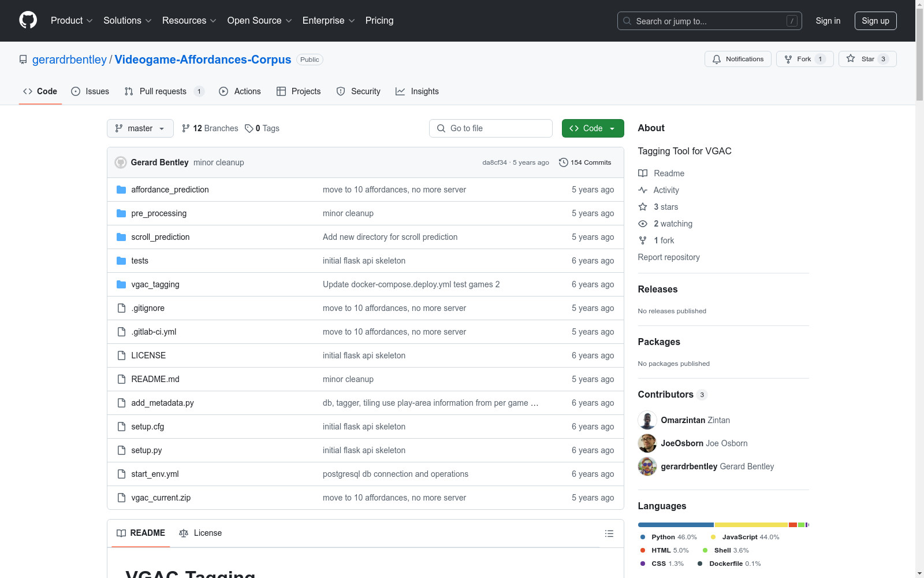Open gerardrbentley contributor avatar
The width and height of the screenshot is (924, 578).
tap(647, 466)
